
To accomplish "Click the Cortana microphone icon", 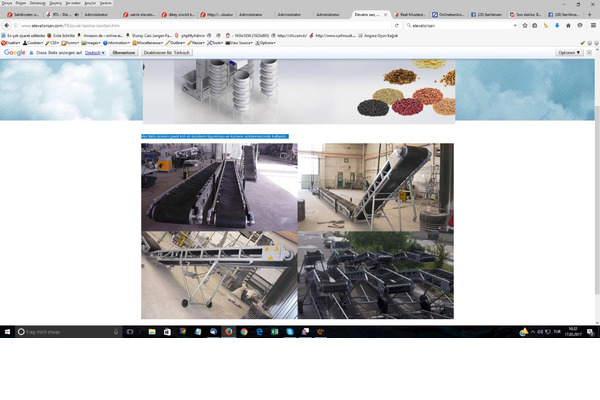I will click(116, 332).
